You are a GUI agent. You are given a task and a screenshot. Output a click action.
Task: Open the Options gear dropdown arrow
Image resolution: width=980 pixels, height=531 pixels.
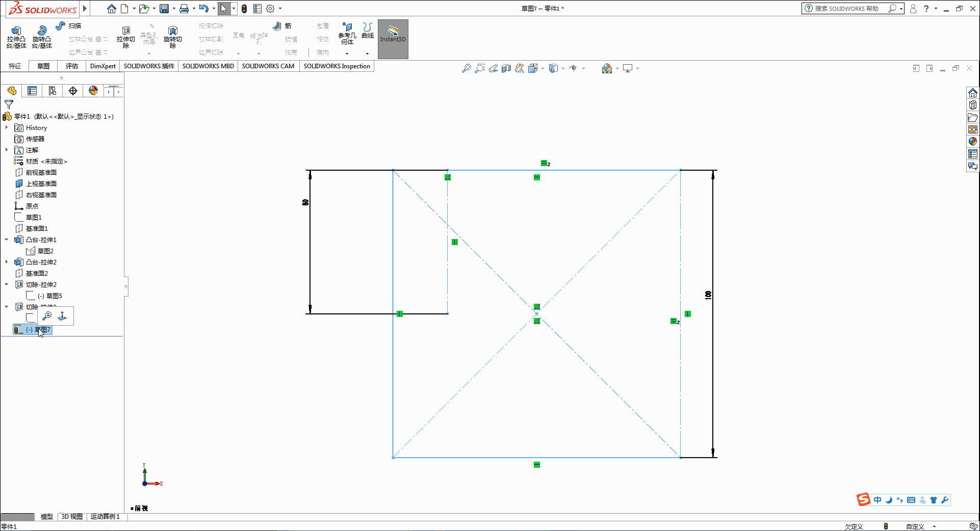(x=280, y=9)
